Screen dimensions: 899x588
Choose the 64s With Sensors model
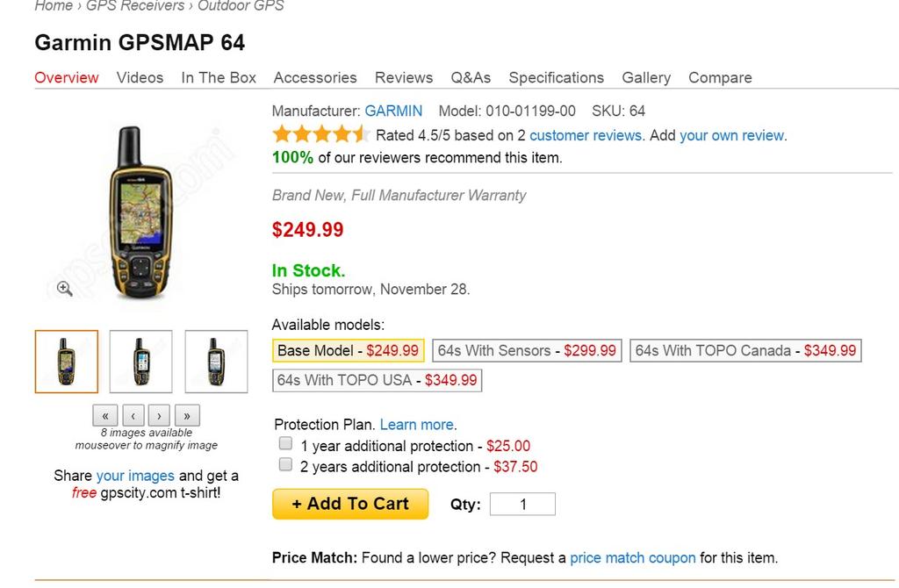click(528, 351)
